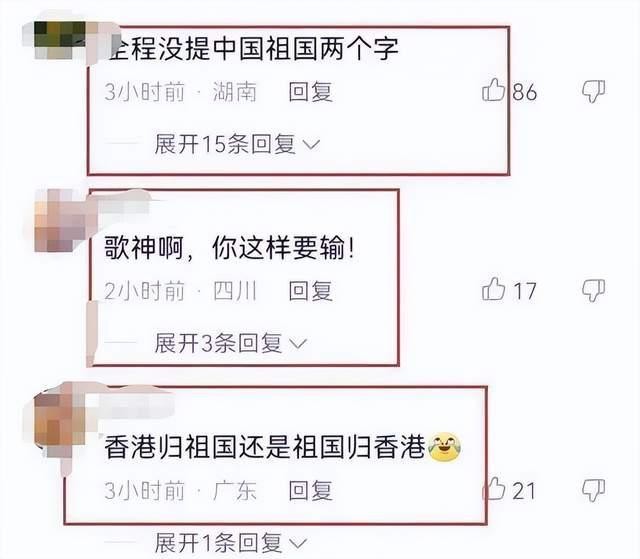Viewport: 640px width, 559px height.
Task: Dislike the Guangdong user's comment
Action: pyautogui.click(x=593, y=490)
